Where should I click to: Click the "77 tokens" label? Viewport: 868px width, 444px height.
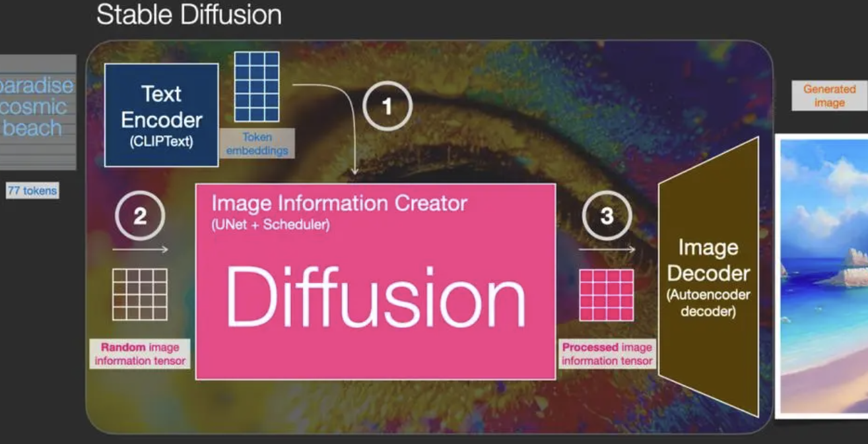coord(32,191)
